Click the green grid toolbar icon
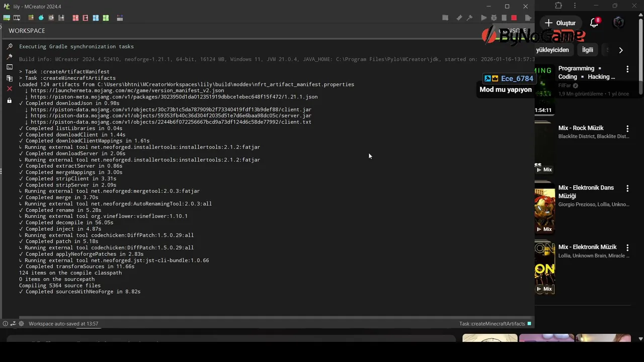 coord(106,18)
